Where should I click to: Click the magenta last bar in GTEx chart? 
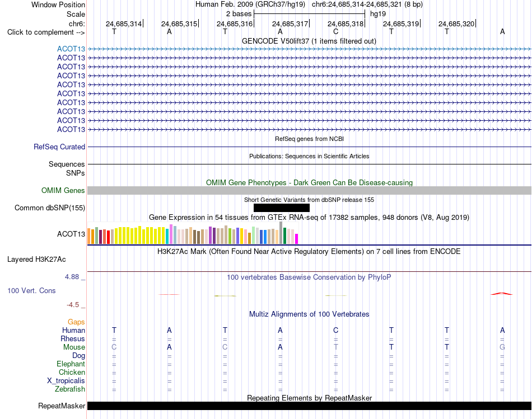click(x=297, y=239)
